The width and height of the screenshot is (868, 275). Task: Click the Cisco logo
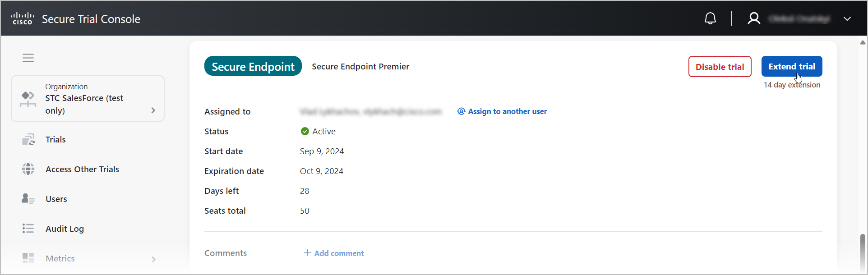(x=23, y=18)
